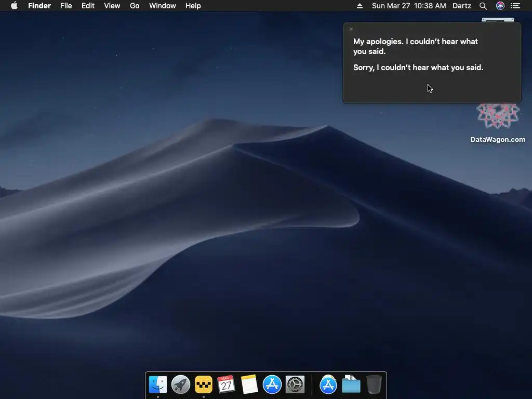Image resolution: width=532 pixels, height=399 pixels.
Task: Open the Finder menu
Action: click(x=39, y=6)
